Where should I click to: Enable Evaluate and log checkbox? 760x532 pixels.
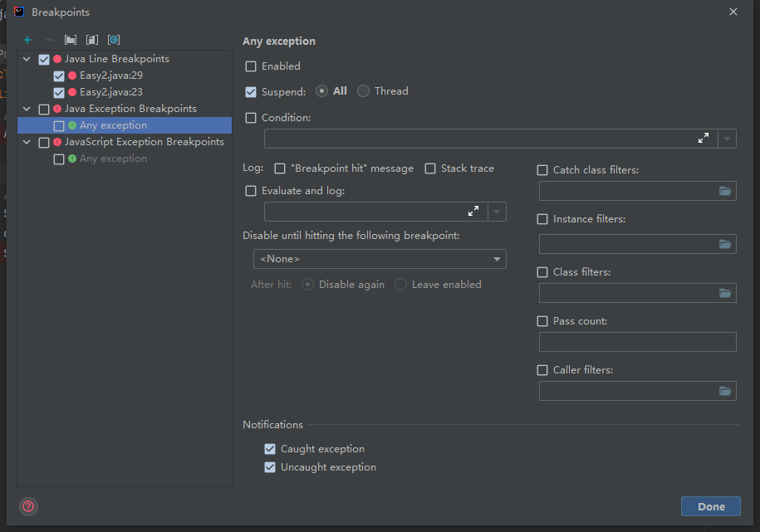click(251, 191)
